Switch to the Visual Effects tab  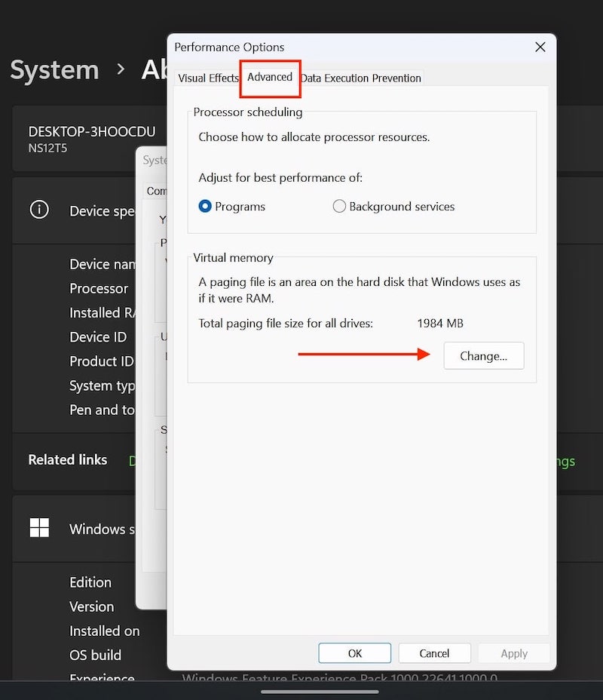coord(208,78)
